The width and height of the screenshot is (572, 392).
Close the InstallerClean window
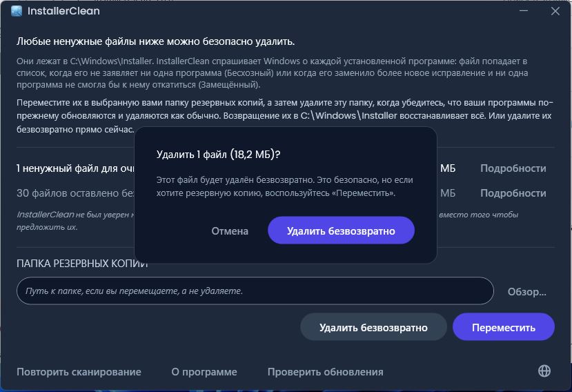pyautogui.click(x=555, y=11)
